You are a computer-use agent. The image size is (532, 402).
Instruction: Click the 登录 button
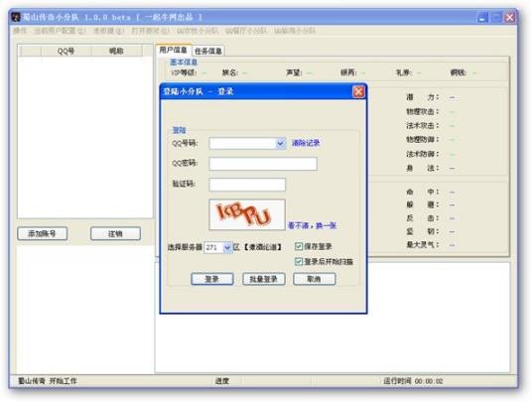click(212, 279)
